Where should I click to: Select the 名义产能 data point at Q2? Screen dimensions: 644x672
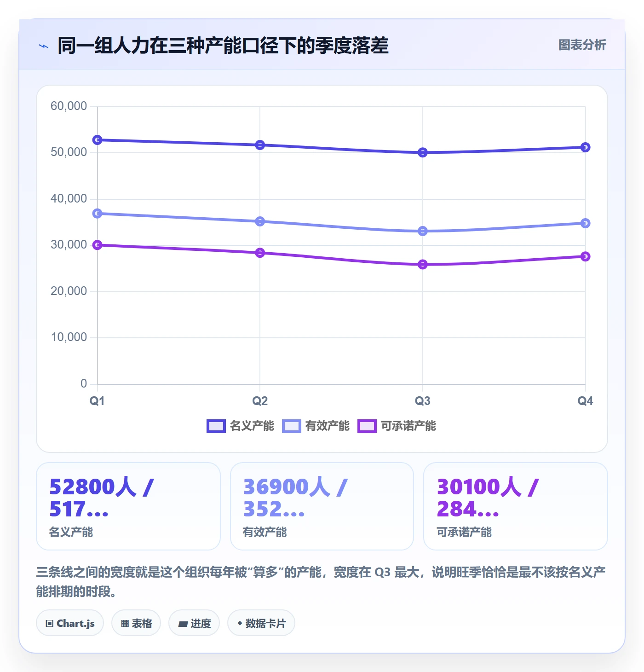[x=260, y=145]
